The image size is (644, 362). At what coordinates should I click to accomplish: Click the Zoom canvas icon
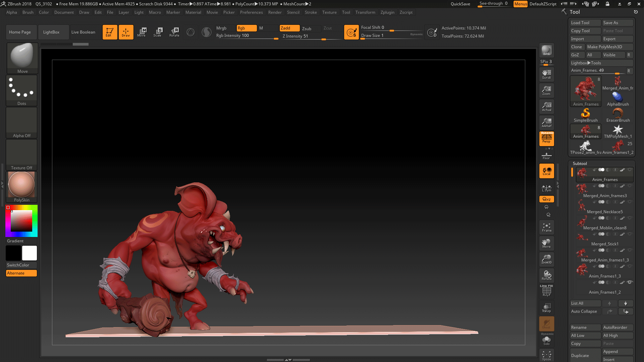[546, 90]
